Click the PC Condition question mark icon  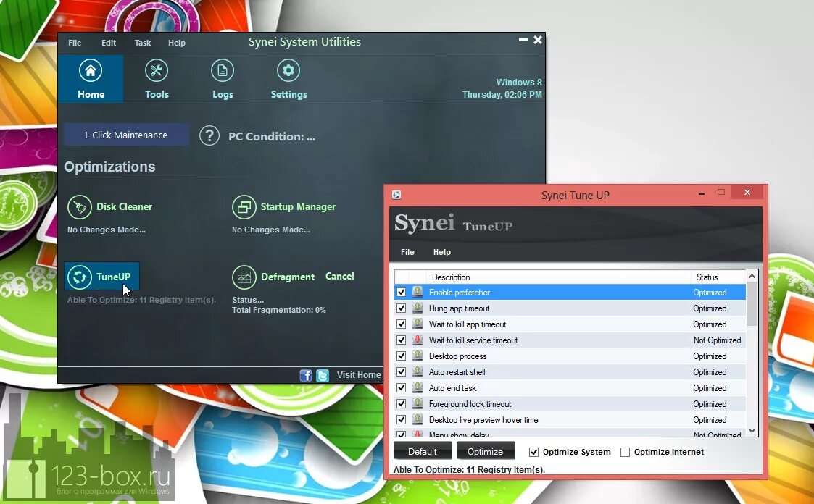pyautogui.click(x=209, y=136)
